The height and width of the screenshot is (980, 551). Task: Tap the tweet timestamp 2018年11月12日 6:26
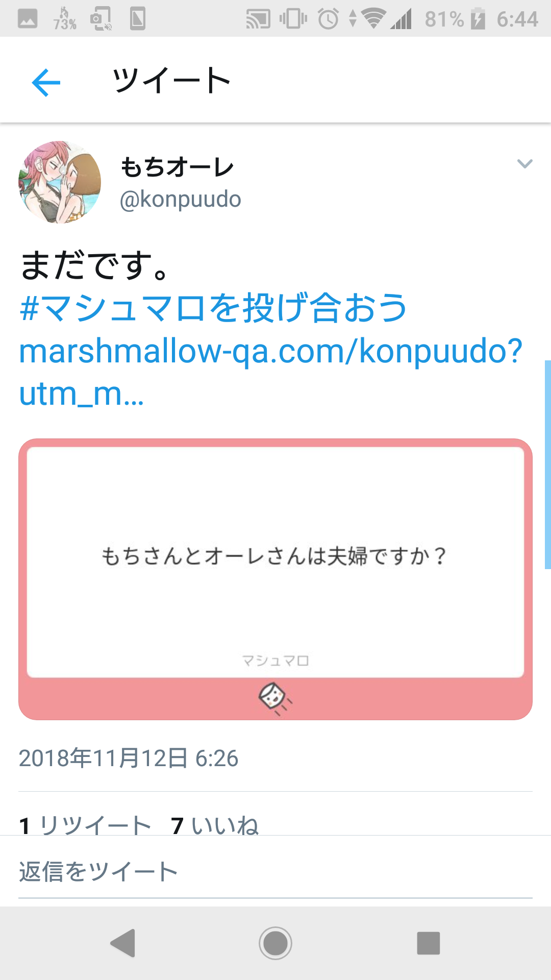[129, 758]
